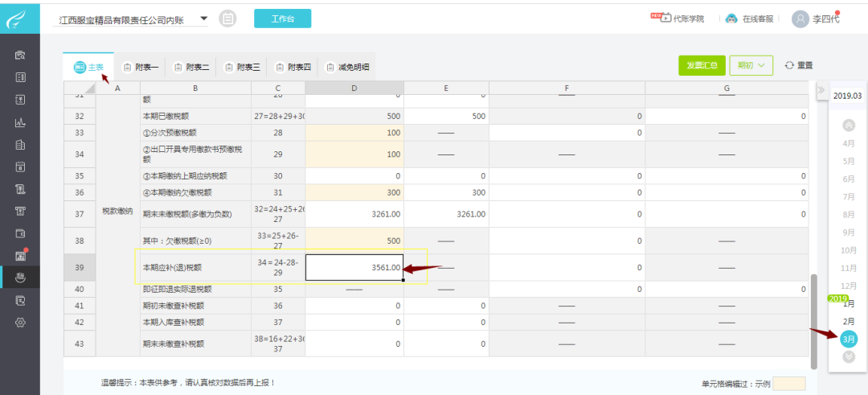Open the building icon in sidebar

click(x=20, y=145)
